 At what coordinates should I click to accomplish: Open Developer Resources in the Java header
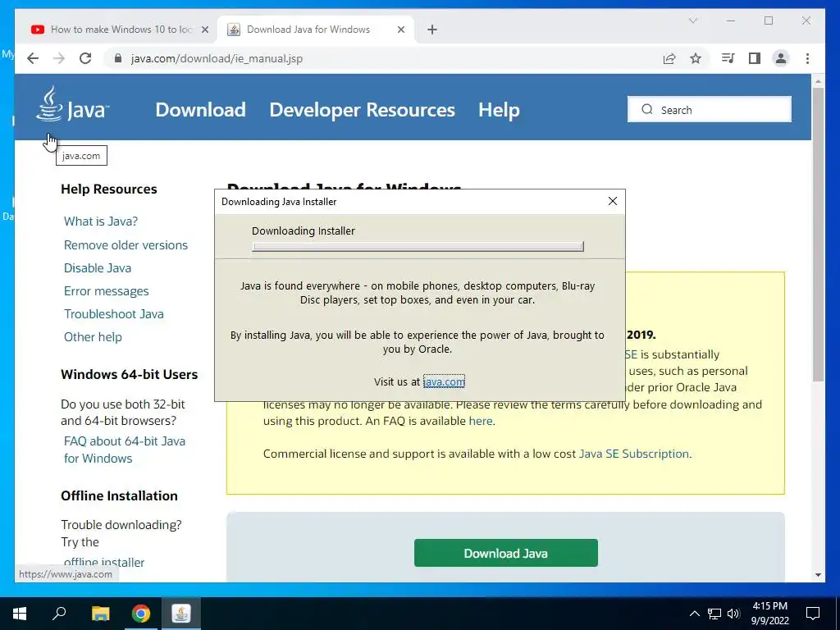coord(362,110)
